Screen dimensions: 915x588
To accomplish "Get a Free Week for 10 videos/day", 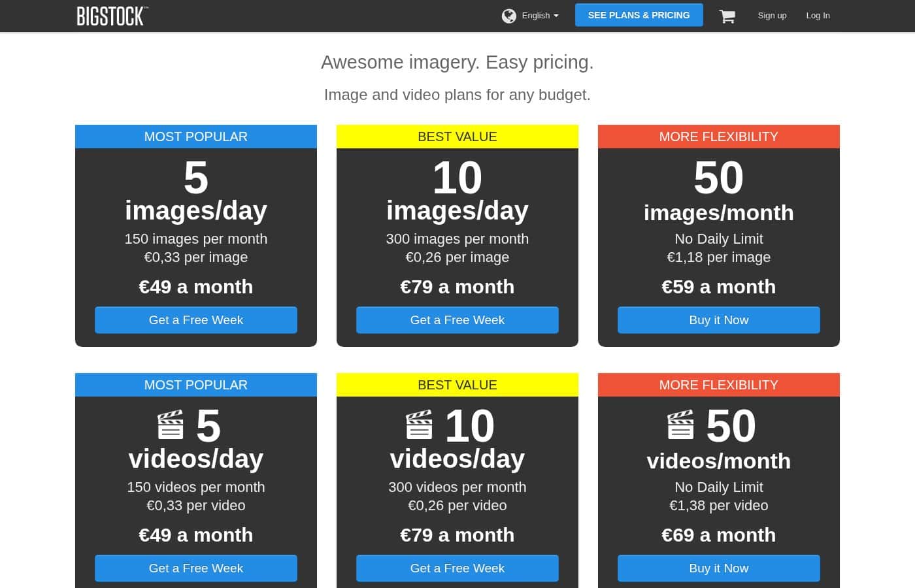I will click(457, 568).
